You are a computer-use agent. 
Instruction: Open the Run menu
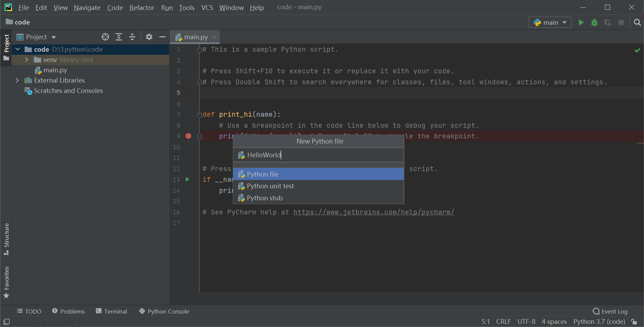coord(167,8)
